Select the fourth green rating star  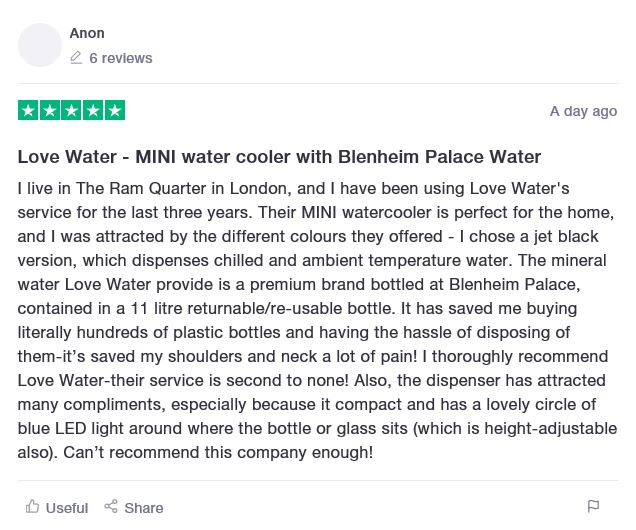click(x=93, y=111)
